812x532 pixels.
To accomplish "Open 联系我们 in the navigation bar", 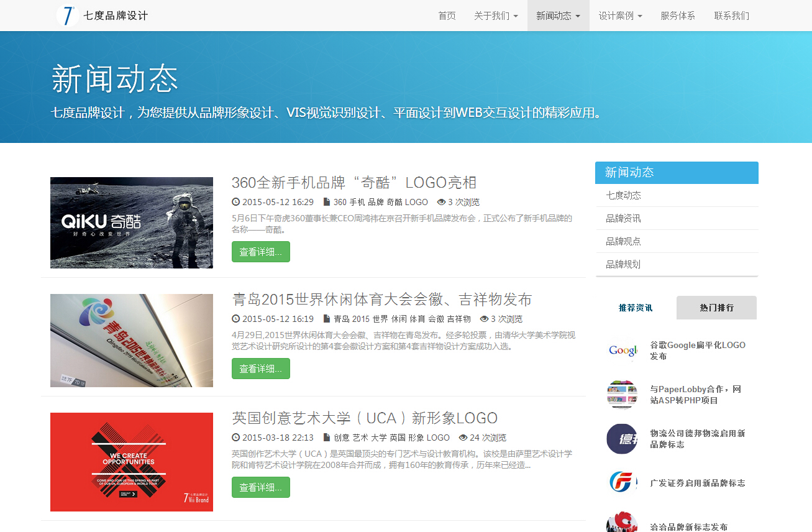I will (732, 16).
